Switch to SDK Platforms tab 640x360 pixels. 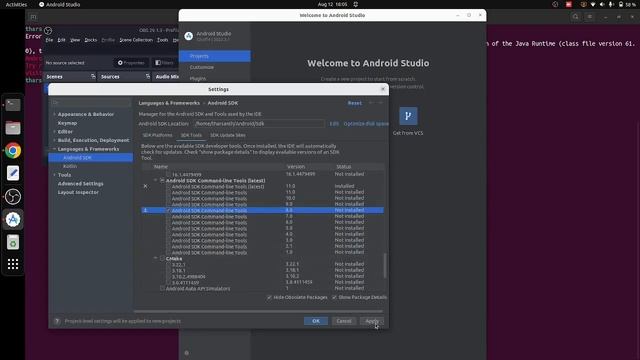pyautogui.click(x=157, y=135)
